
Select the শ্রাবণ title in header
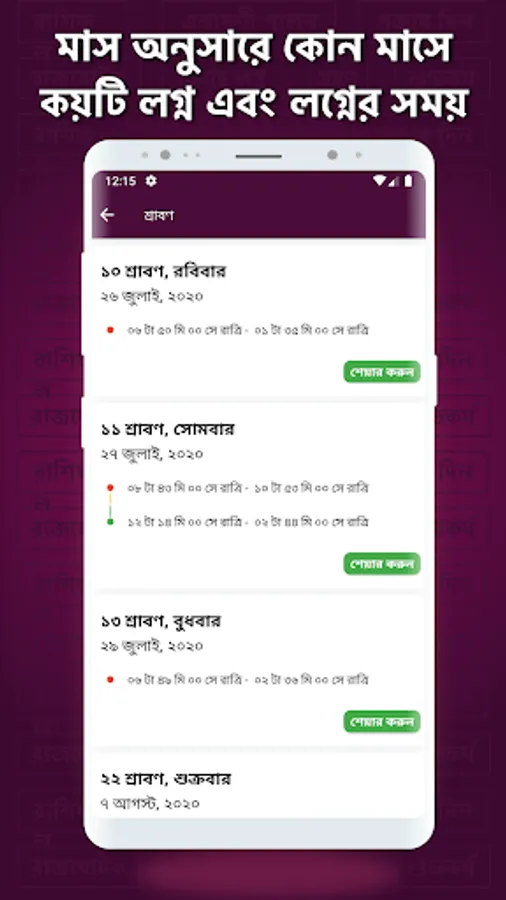pyautogui.click(x=159, y=216)
